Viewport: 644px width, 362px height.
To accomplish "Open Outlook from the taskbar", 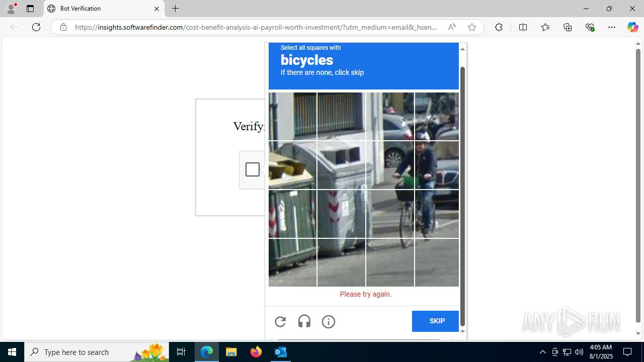I will point(281,352).
